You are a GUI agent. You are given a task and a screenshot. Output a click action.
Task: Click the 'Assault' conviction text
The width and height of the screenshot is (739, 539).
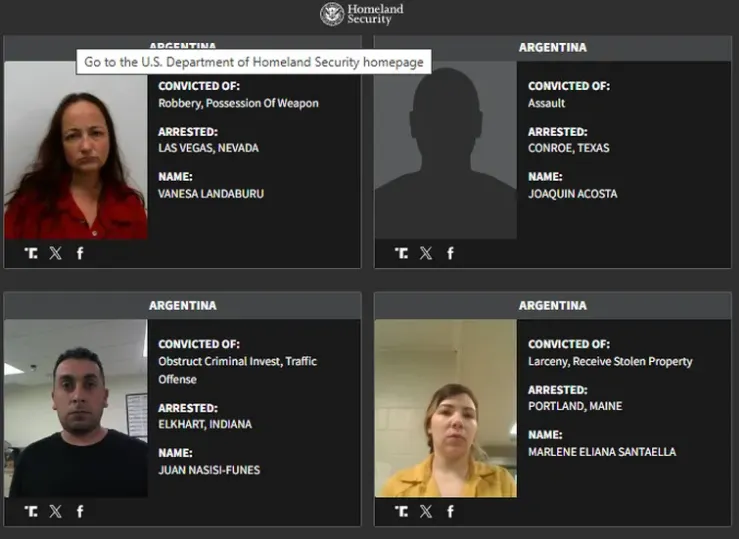click(546, 103)
